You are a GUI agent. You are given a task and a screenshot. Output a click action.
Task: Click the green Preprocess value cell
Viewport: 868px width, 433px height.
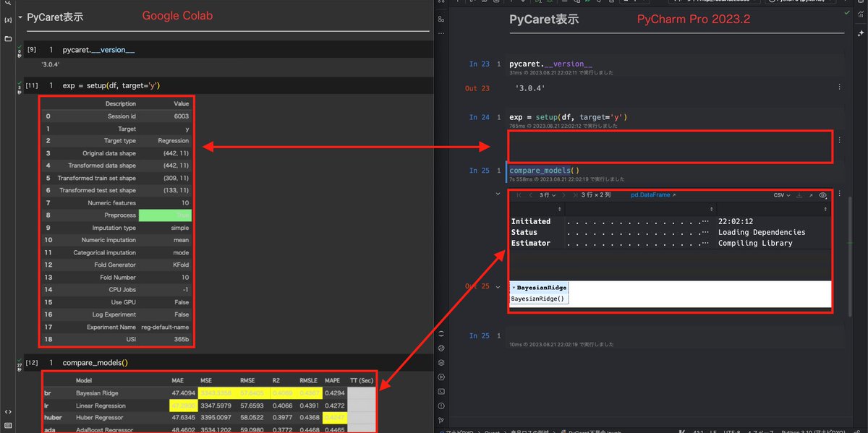click(x=165, y=215)
